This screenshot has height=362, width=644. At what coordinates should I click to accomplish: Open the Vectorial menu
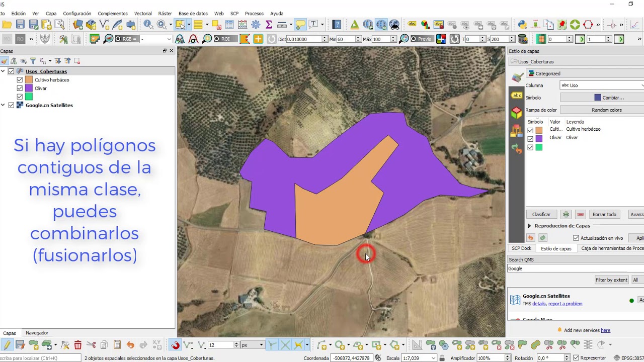click(143, 14)
